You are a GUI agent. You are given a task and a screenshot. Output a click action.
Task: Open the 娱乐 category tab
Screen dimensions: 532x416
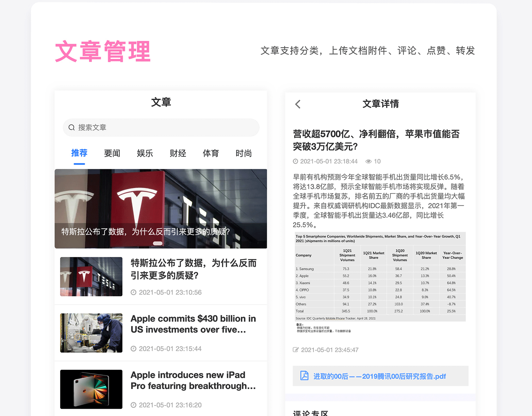tap(145, 153)
